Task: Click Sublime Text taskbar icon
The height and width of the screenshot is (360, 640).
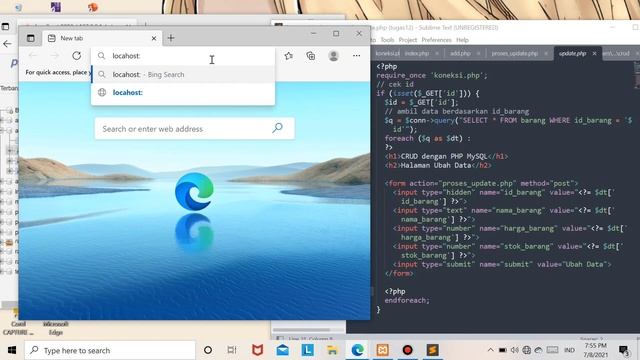Action: pyautogui.click(x=433, y=350)
